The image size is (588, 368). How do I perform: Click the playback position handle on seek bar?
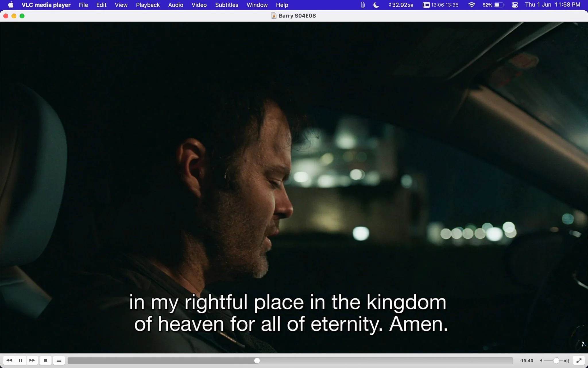point(257,361)
